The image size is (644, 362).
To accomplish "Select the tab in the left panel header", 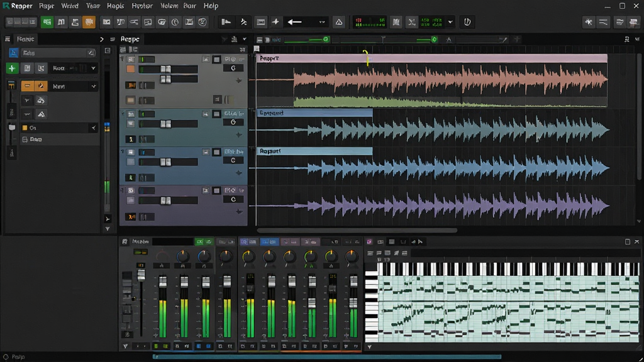I will click(x=25, y=39).
